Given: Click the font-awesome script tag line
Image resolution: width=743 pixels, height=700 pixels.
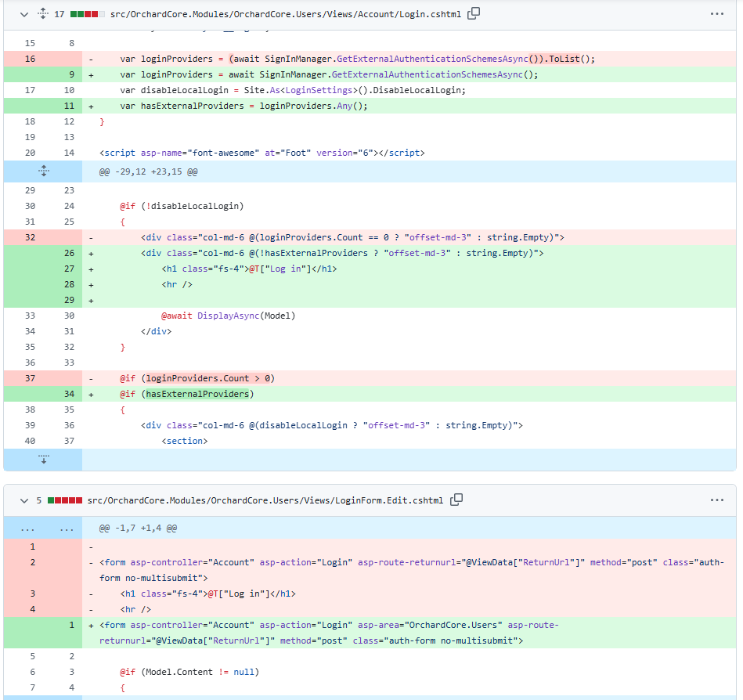Looking at the screenshot, I should [x=262, y=153].
